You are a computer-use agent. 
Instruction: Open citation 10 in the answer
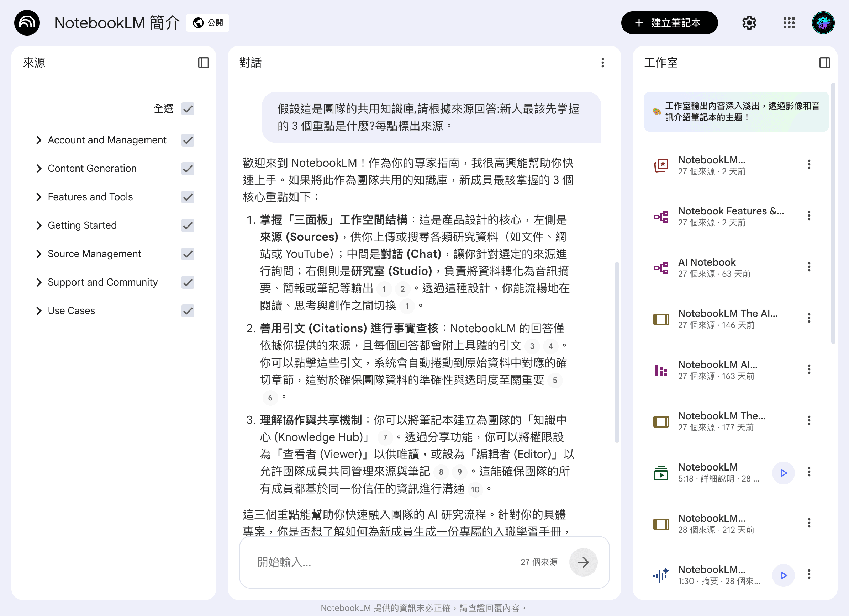click(x=475, y=489)
